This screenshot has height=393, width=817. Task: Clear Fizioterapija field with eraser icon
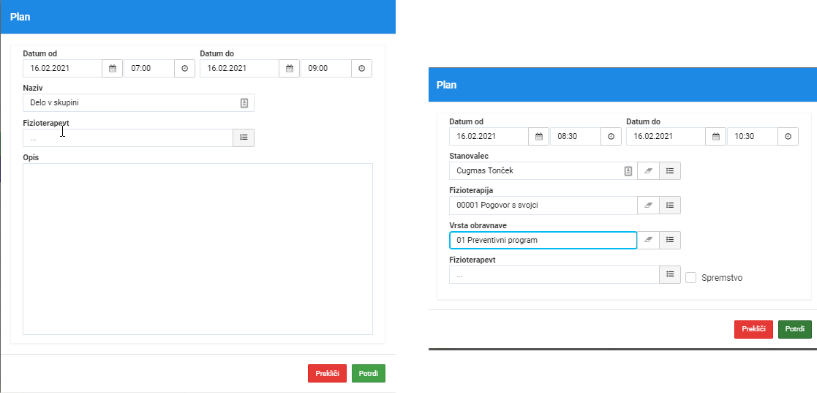point(649,205)
